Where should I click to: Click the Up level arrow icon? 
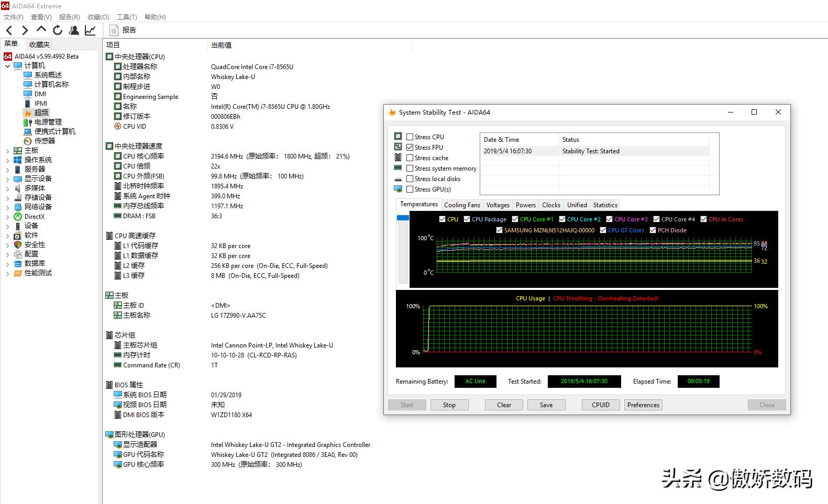point(41,29)
